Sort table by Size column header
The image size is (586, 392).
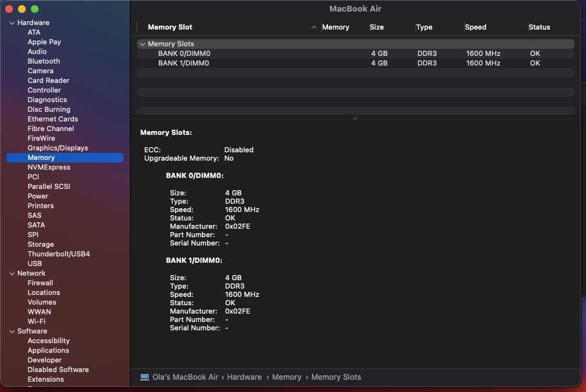(377, 27)
